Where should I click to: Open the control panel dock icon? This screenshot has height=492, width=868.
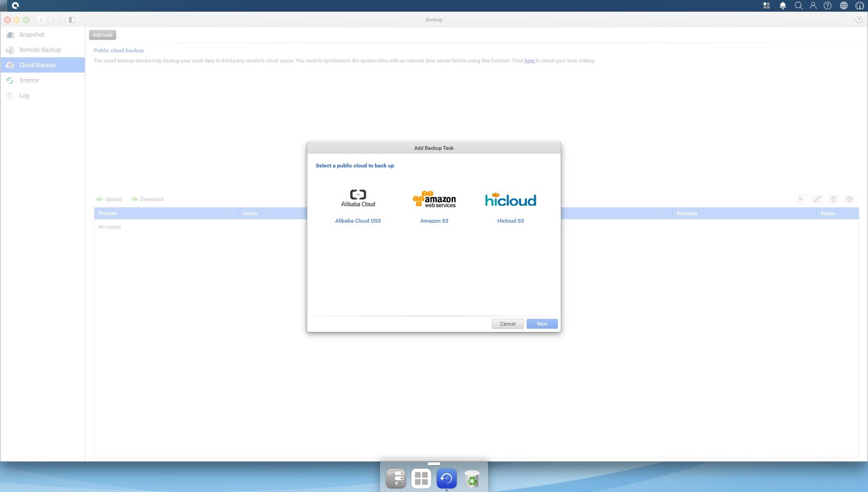tap(396, 479)
